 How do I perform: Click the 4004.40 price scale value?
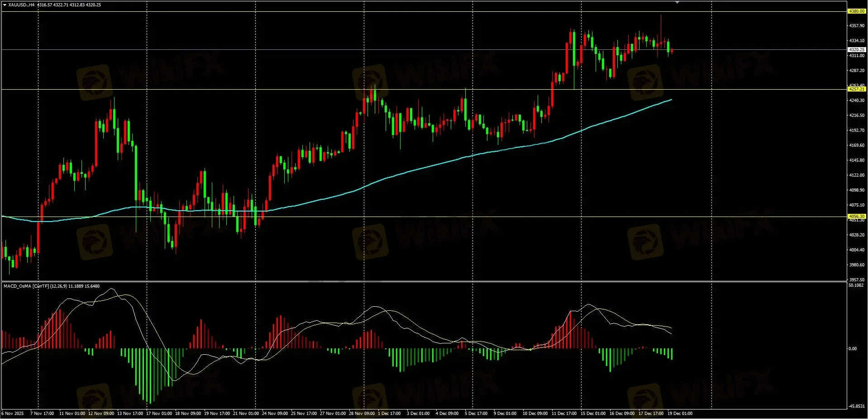pos(857,250)
